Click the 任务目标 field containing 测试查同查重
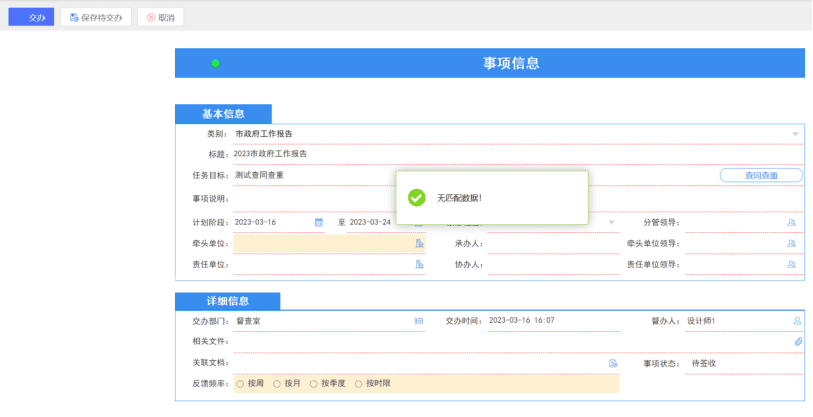 point(474,175)
